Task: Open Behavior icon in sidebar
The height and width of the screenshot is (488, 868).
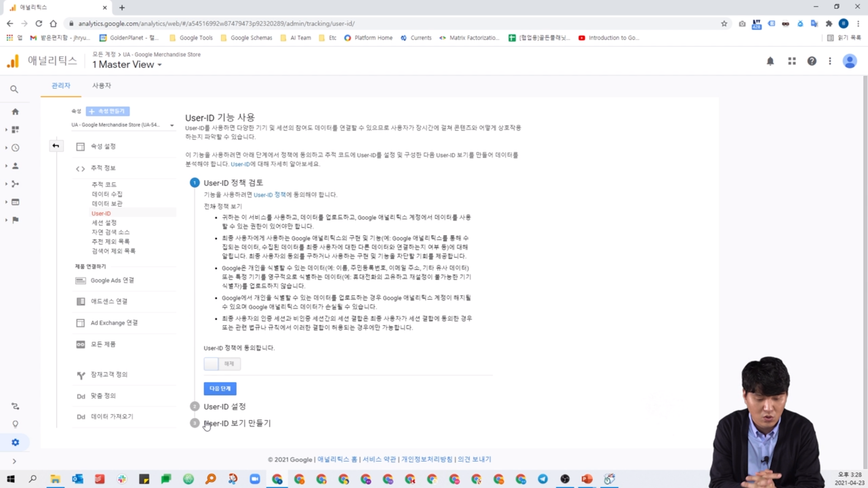Action: (15, 202)
